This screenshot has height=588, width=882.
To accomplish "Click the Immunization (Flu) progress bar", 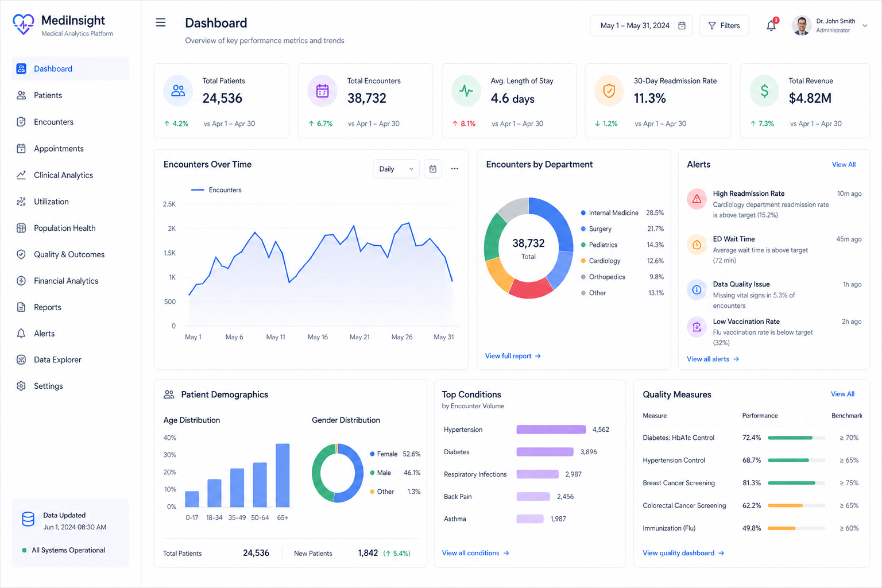I will tap(796, 528).
